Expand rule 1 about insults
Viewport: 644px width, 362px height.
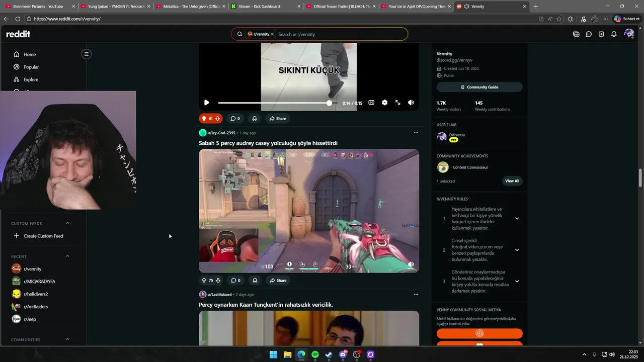517,219
